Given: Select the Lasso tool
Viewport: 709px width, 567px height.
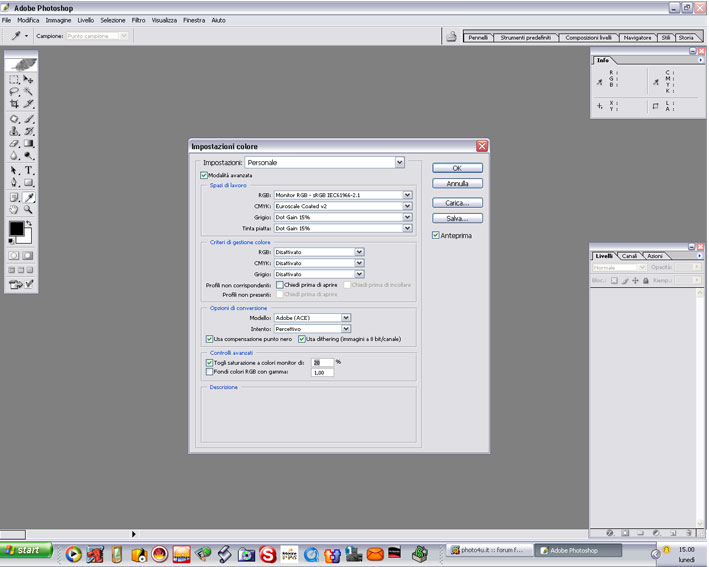Looking at the screenshot, I should click(x=14, y=92).
